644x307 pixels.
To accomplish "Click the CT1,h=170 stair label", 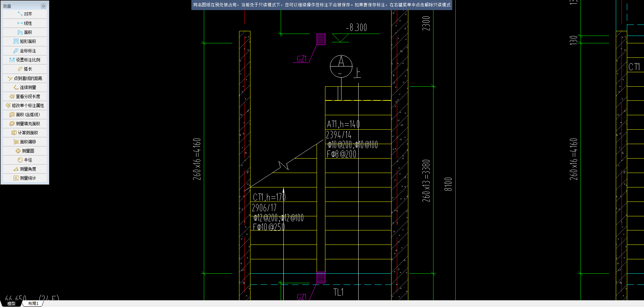I will (269, 197).
